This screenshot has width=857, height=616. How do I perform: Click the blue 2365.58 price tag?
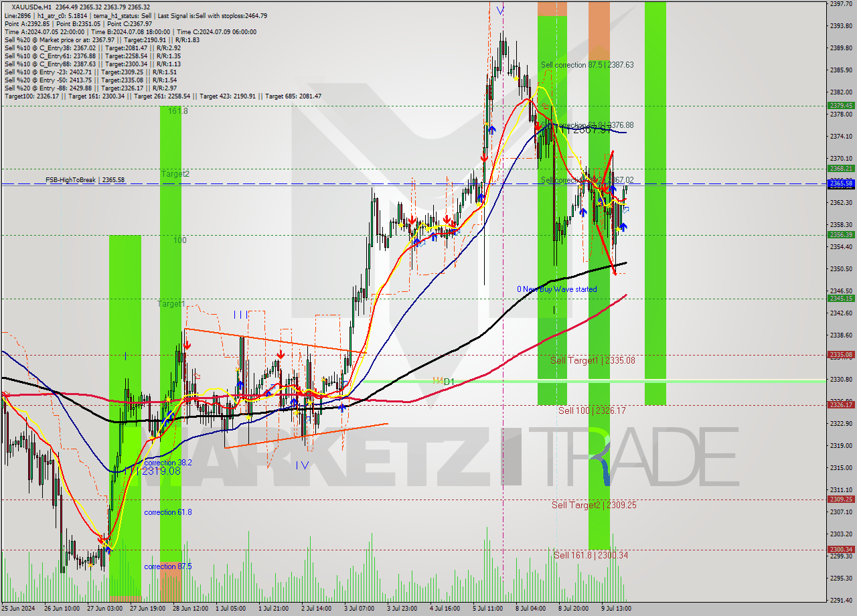coord(840,183)
